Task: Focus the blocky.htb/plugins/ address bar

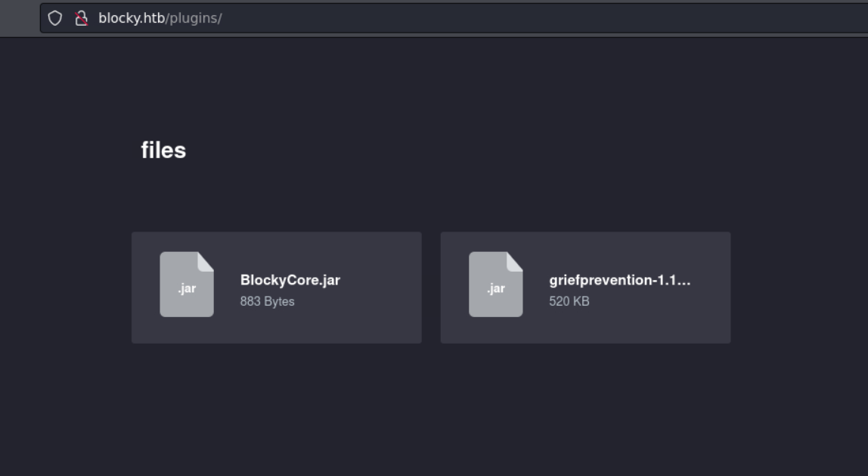Action: coord(454,18)
